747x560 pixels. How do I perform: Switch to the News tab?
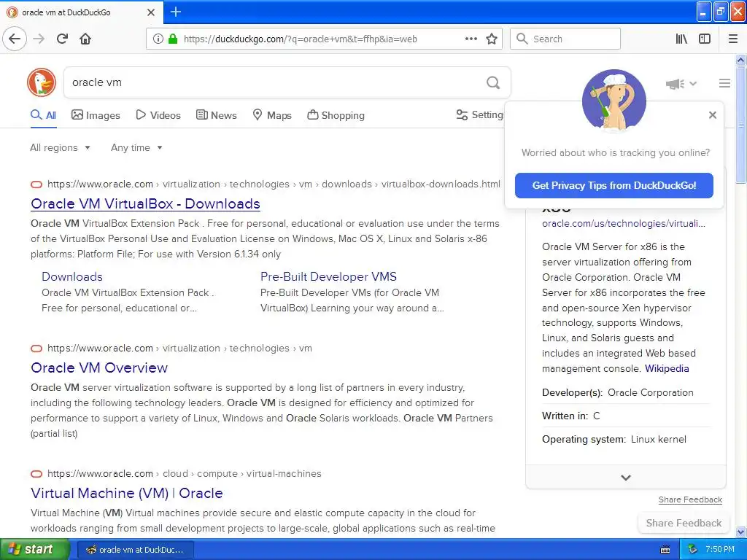point(216,115)
